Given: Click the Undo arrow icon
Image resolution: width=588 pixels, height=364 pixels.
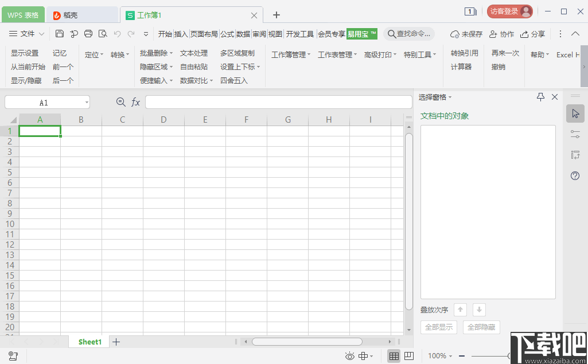Looking at the screenshot, I should pyautogui.click(x=117, y=33).
